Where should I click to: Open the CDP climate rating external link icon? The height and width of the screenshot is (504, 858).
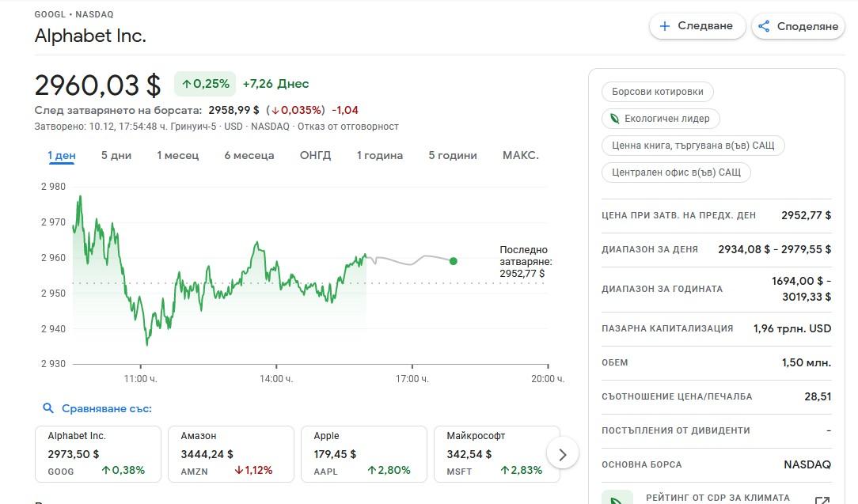point(822,500)
